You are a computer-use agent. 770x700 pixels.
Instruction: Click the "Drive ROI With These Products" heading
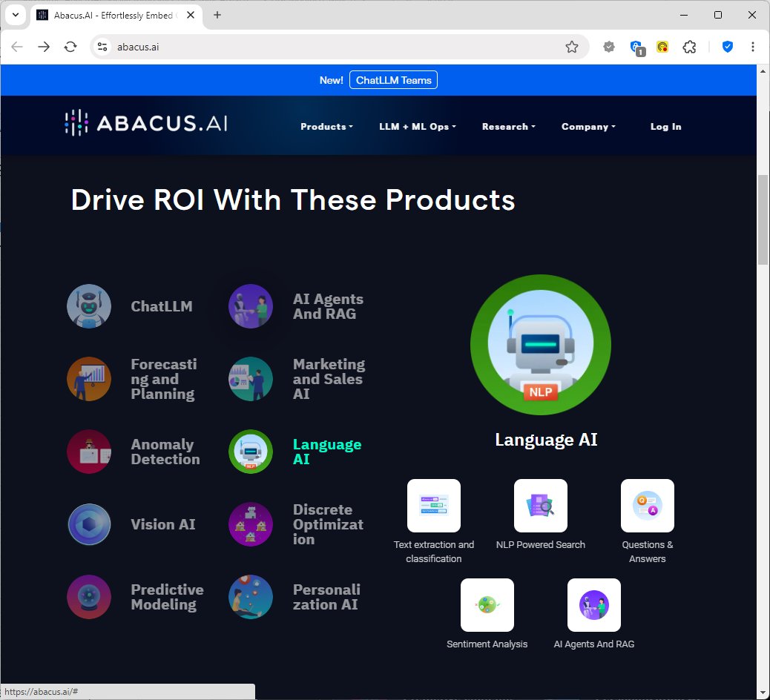pos(293,199)
